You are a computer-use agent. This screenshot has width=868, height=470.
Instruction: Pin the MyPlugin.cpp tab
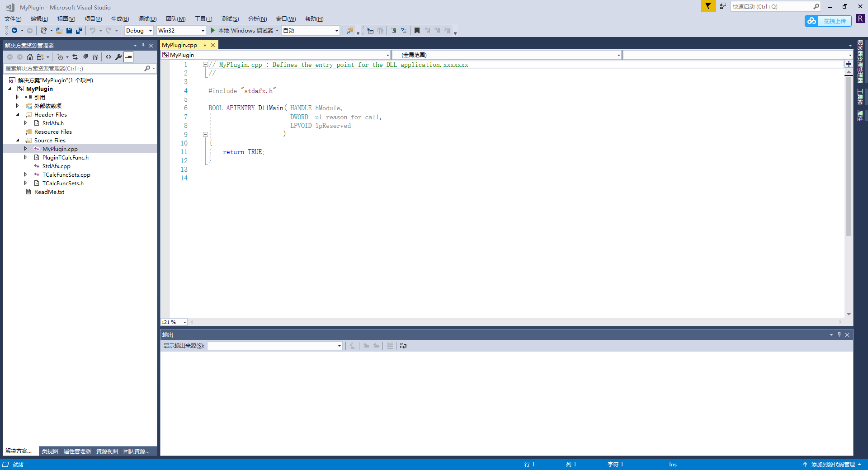click(205, 45)
